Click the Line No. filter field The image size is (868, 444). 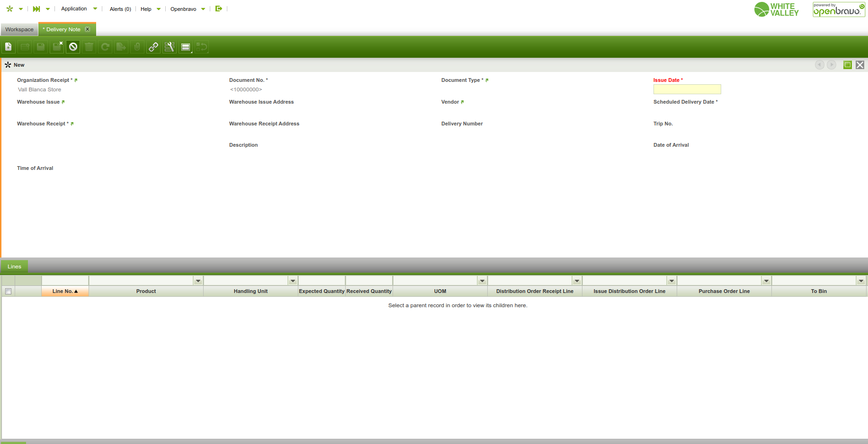point(65,281)
